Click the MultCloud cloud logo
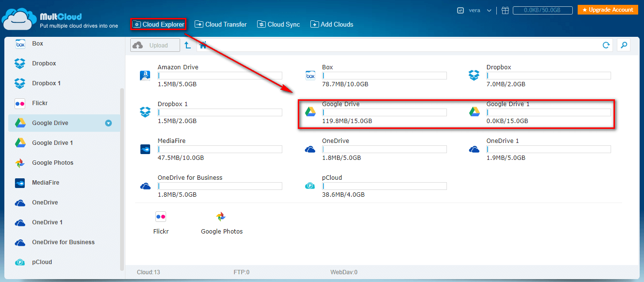The height and width of the screenshot is (282, 644). (x=19, y=19)
